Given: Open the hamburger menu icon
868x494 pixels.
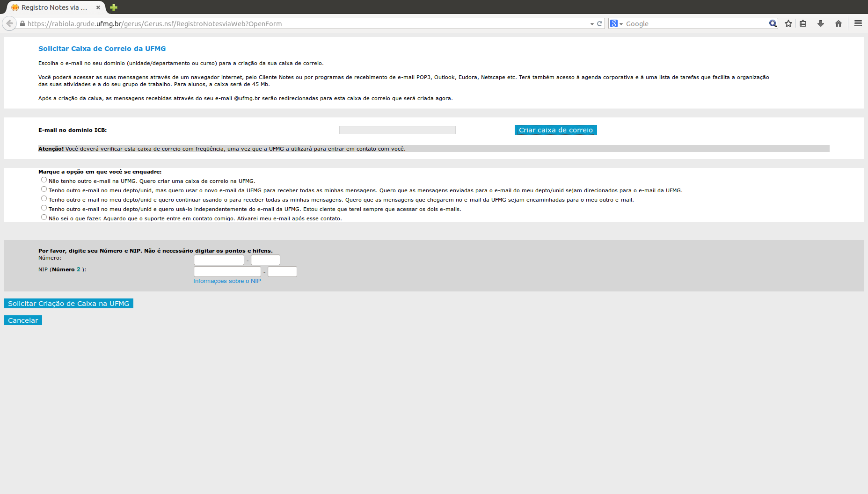Looking at the screenshot, I should pyautogui.click(x=858, y=23).
